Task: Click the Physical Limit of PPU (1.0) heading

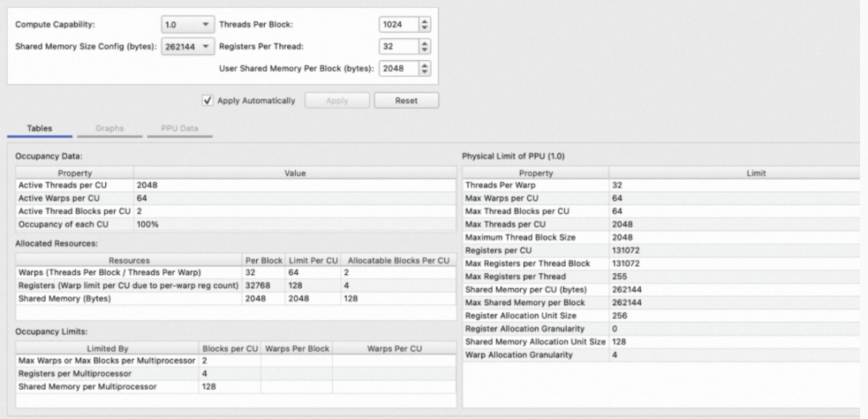Action: [x=514, y=156]
